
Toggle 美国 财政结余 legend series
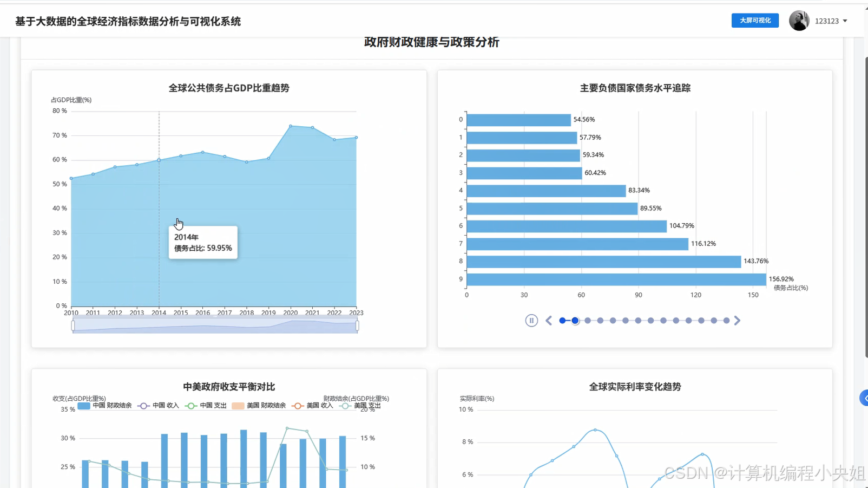point(259,406)
